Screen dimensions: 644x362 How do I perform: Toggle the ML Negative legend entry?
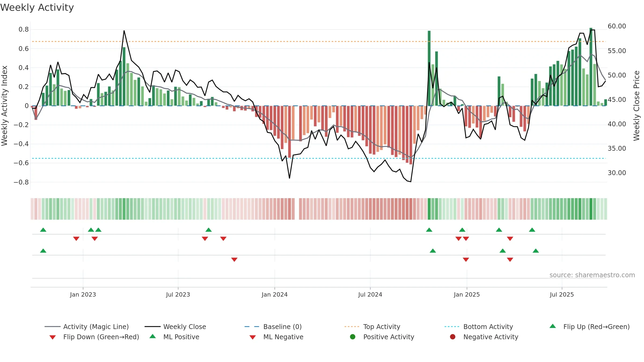coord(276,337)
